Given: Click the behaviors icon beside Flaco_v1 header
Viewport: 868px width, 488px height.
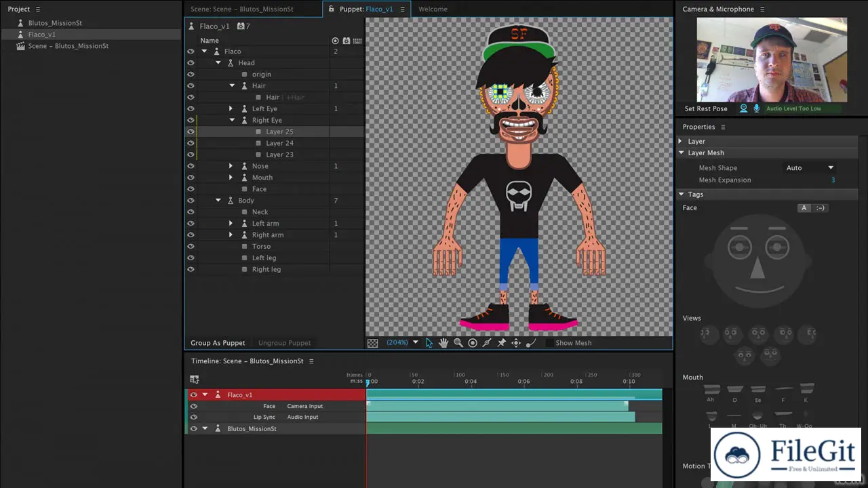Looking at the screenshot, I should [241, 26].
